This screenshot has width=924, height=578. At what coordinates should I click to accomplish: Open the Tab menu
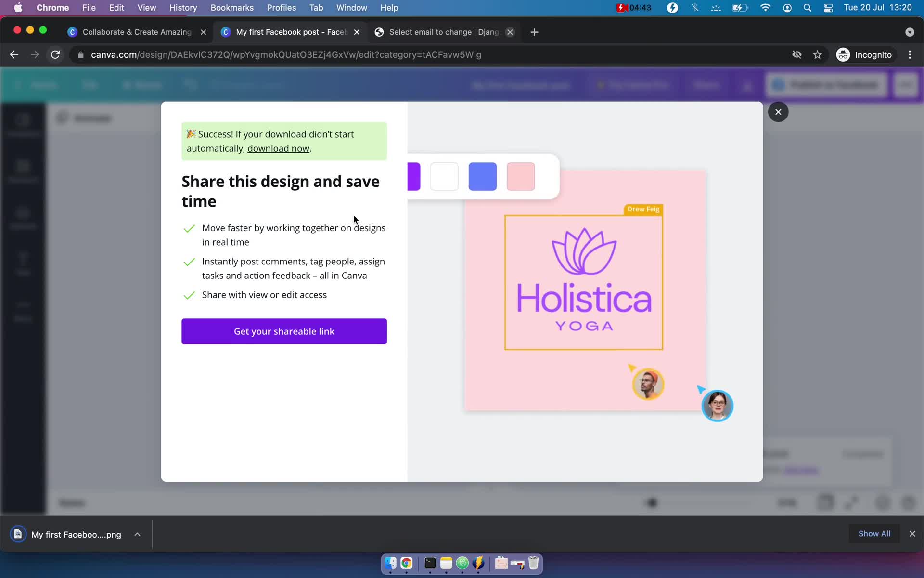[x=316, y=7]
